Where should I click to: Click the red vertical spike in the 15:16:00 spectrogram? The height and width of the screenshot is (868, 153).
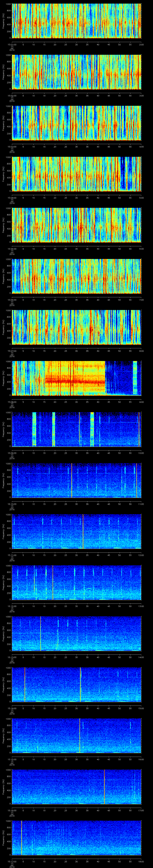pos(104,787)
